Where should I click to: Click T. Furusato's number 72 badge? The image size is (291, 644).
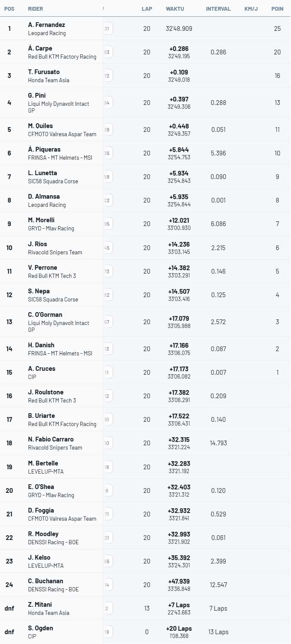[x=107, y=76]
